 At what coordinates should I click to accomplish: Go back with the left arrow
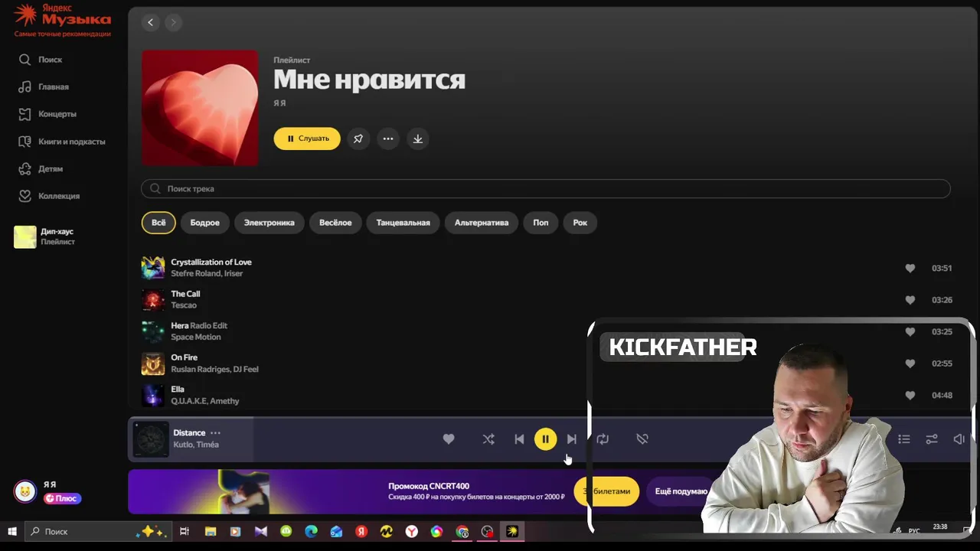[x=151, y=22]
